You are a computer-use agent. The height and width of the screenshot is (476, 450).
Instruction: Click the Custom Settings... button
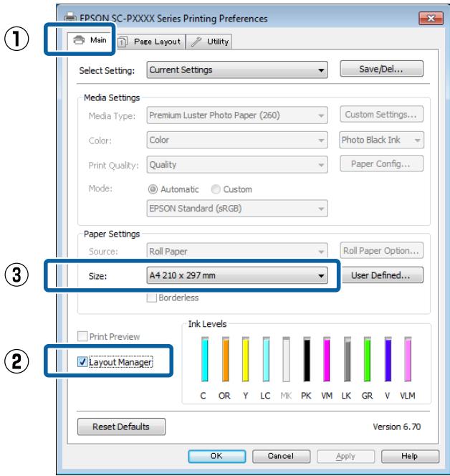(x=381, y=115)
